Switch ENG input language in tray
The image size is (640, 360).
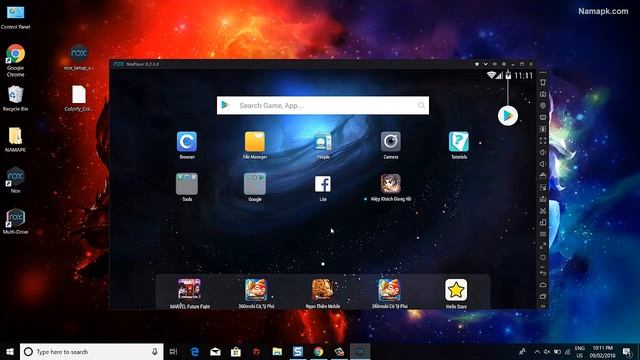click(x=580, y=351)
